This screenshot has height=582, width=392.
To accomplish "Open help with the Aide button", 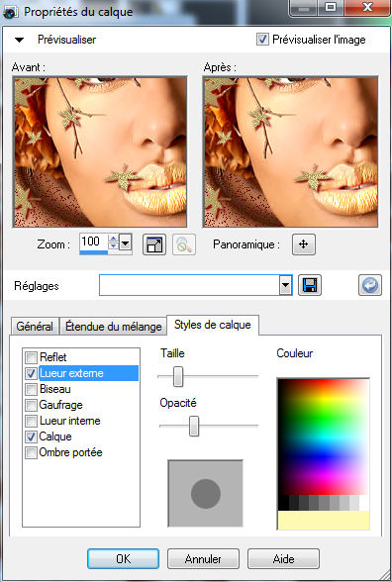I will point(283,558).
